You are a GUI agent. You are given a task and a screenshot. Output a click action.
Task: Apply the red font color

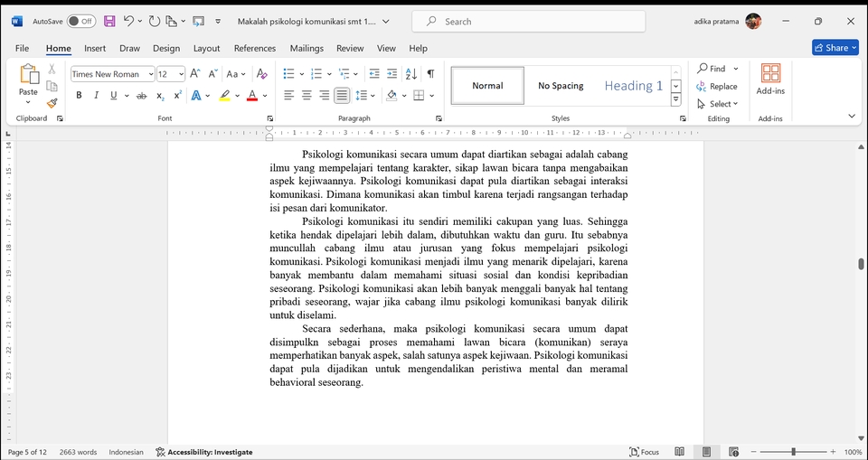point(252,96)
